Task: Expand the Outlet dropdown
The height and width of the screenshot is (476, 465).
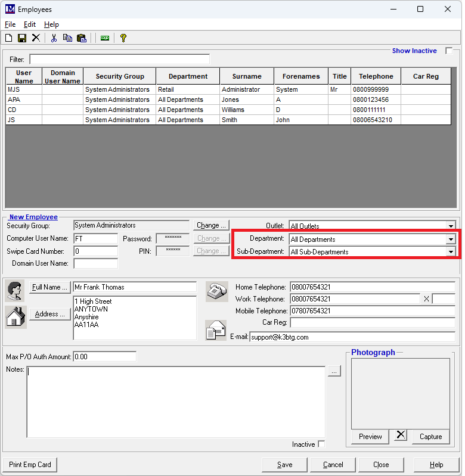Action: (450, 226)
